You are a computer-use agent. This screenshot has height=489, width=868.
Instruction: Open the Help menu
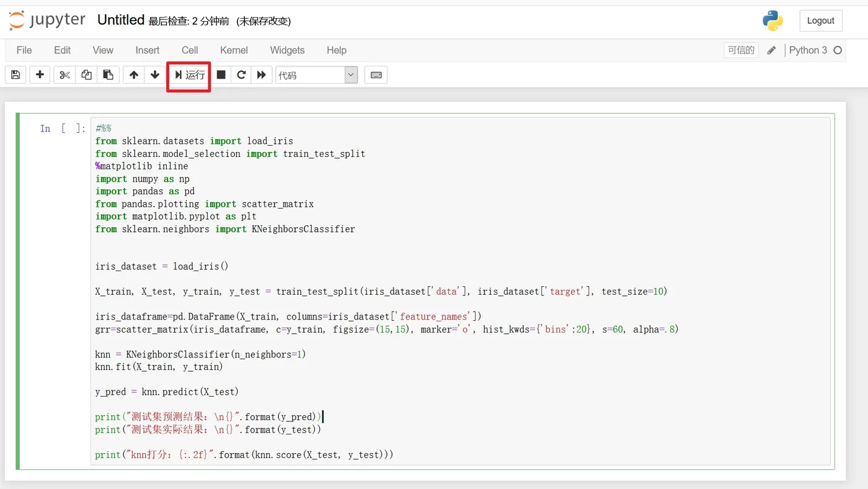pyautogui.click(x=337, y=50)
